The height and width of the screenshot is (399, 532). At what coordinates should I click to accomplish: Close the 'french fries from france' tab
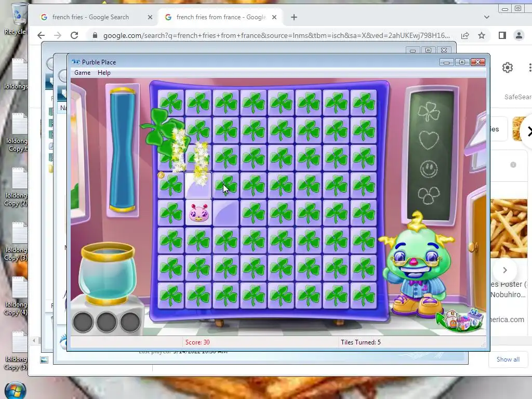pyautogui.click(x=274, y=17)
